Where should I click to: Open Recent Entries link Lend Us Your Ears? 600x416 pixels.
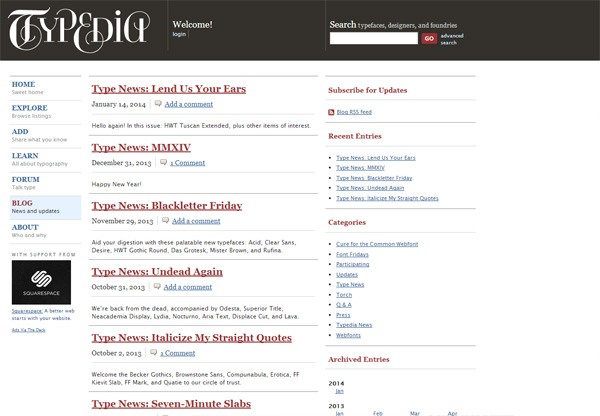pos(376,158)
